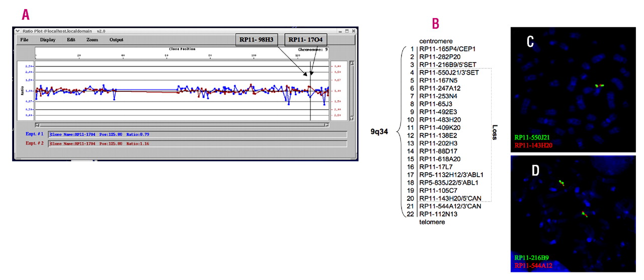This screenshot has height=280, width=644.
Task: Click the window menu arrow in title bar
Action: 18,31
